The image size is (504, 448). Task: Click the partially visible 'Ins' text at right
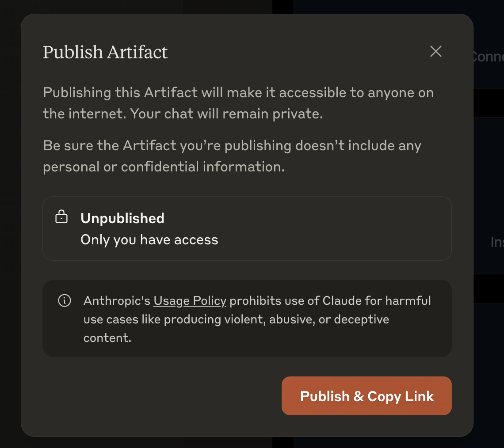(x=497, y=242)
